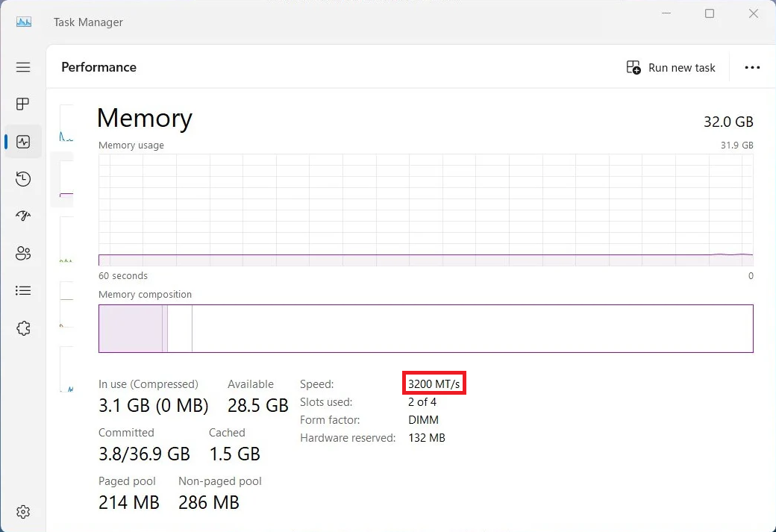Screen dimensions: 776x532
Task: Switch to the Startup apps page
Action: [x=23, y=216]
